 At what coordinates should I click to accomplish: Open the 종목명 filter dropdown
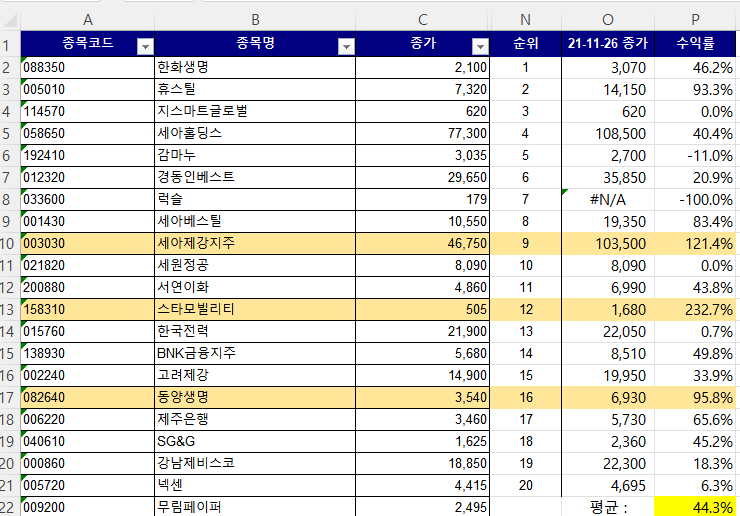coord(346,46)
